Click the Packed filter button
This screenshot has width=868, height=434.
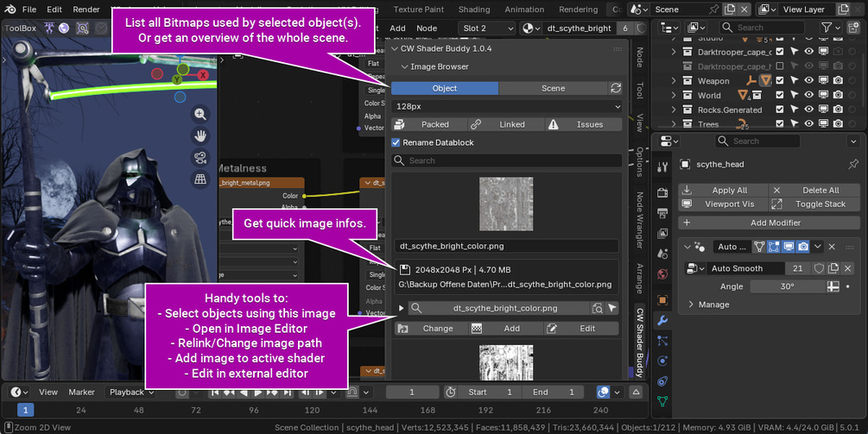pyautogui.click(x=429, y=124)
